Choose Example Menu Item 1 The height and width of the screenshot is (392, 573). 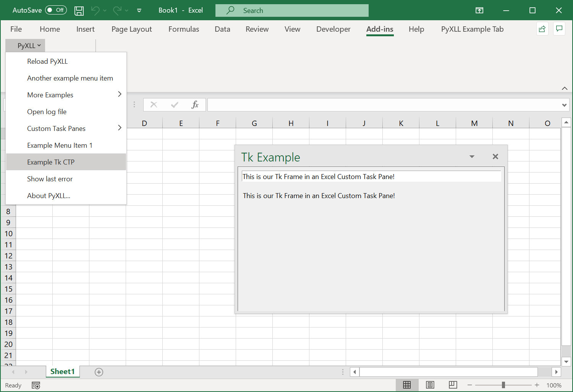click(66, 145)
